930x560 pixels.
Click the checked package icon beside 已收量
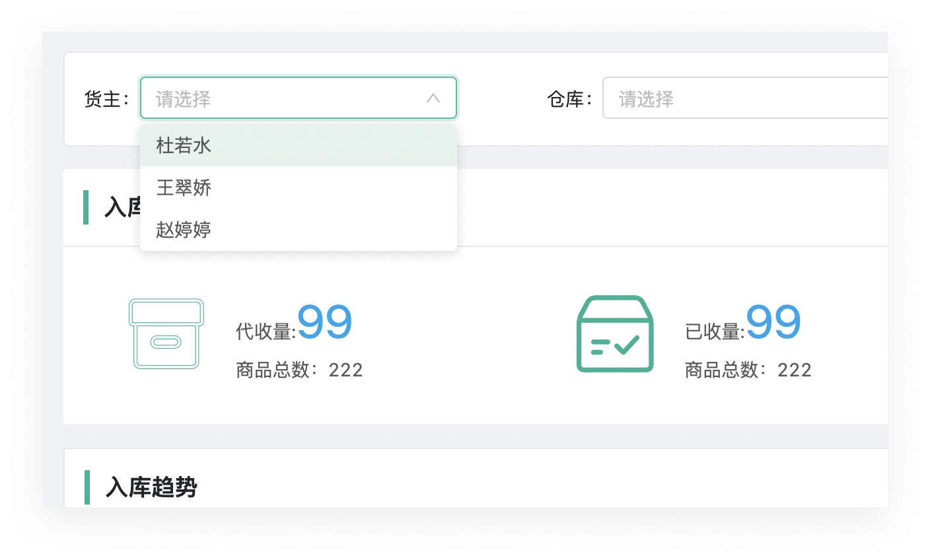point(615,333)
